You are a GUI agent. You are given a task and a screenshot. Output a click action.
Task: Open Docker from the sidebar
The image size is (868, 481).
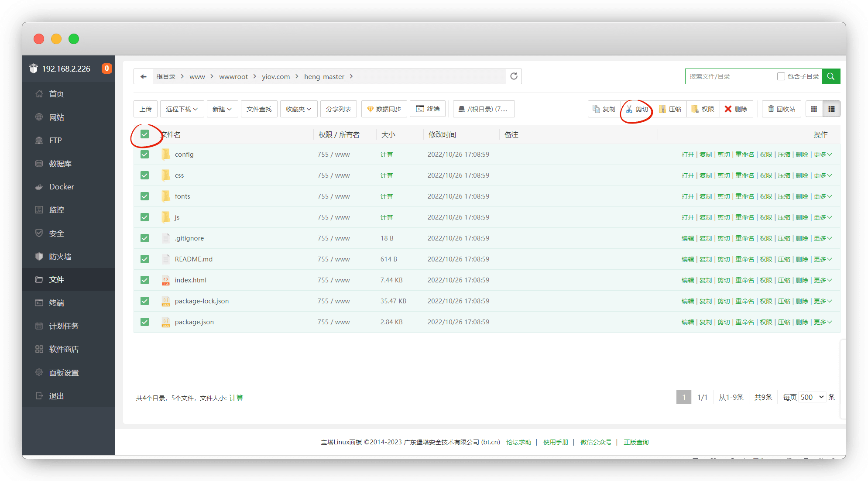[x=61, y=187]
